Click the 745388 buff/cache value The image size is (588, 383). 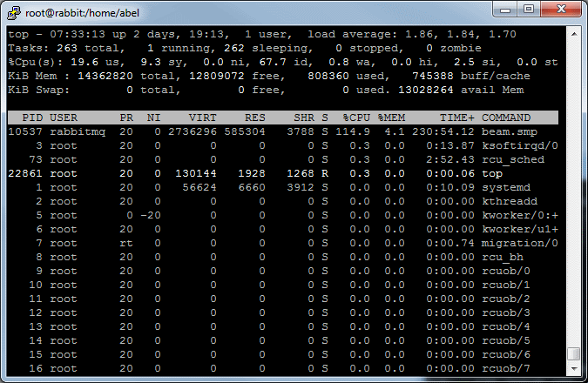click(433, 76)
